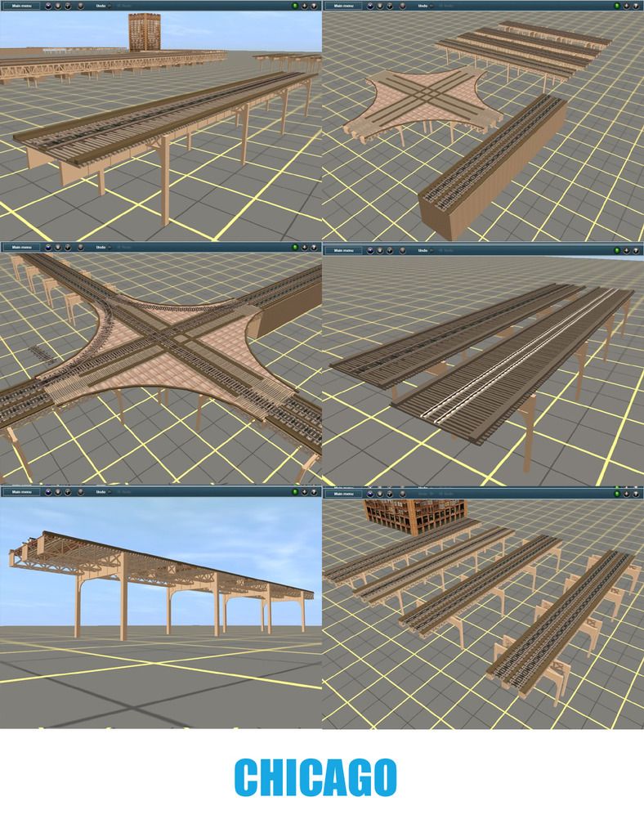Click last toolbar icon in cross-platform-and-wall panel
The image size is (644, 837).
pos(636,6)
